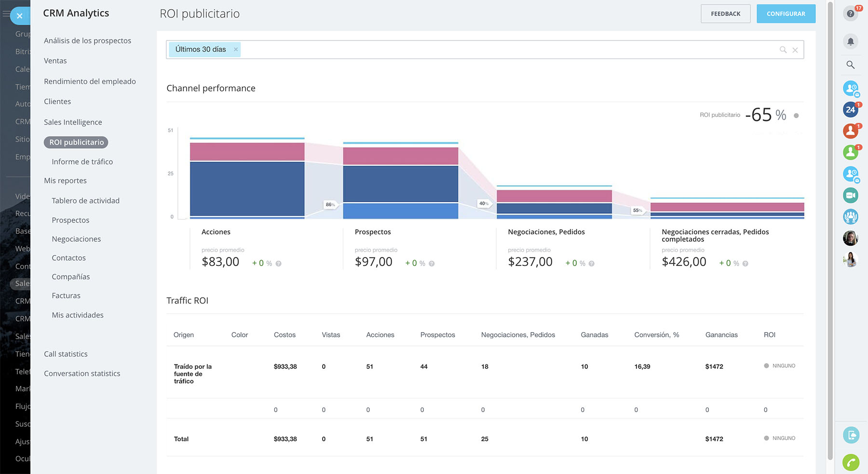Image resolution: width=868 pixels, height=474 pixels.
Task: Click the green phone call button
Action: (851, 462)
